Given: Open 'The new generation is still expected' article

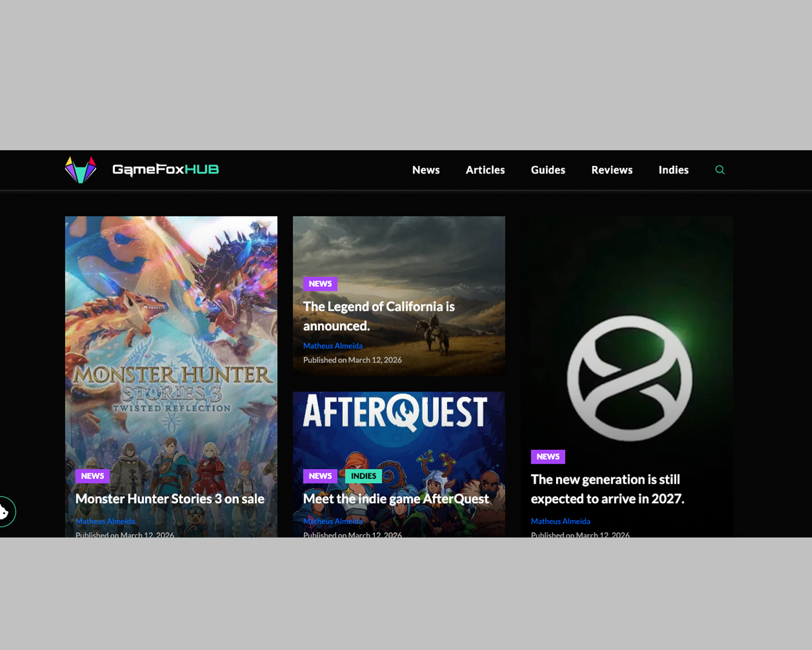Looking at the screenshot, I should [x=608, y=489].
